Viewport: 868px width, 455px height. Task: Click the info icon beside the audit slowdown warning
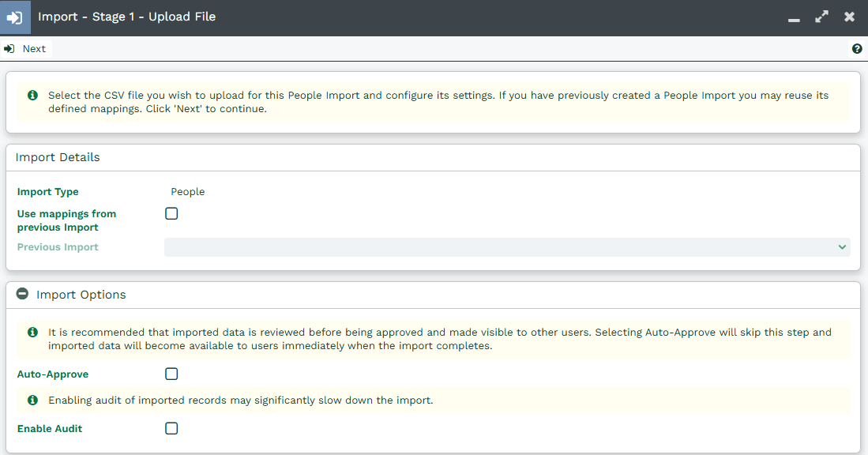coord(32,400)
